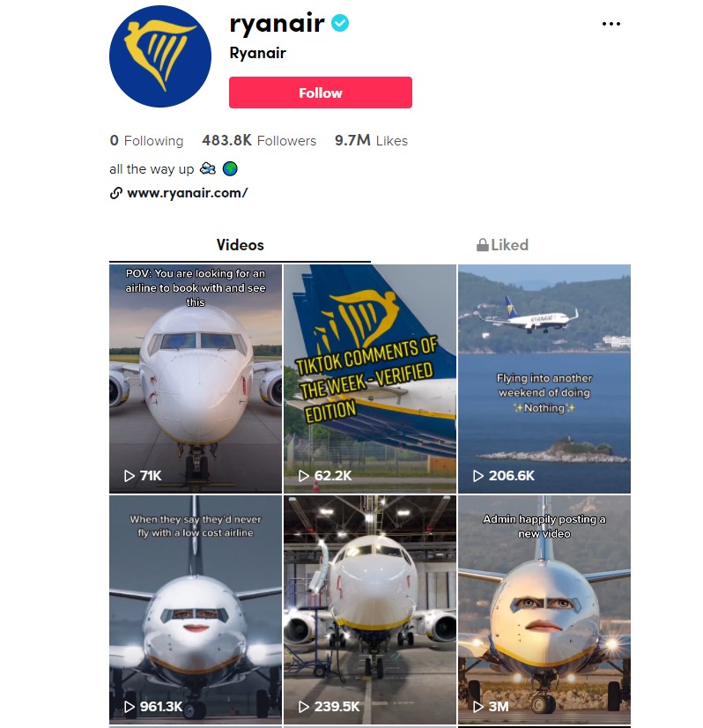Open the 'low cost airline' video
Image resolution: width=703 pixels, height=728 pixels.
[x=196, y=610]
